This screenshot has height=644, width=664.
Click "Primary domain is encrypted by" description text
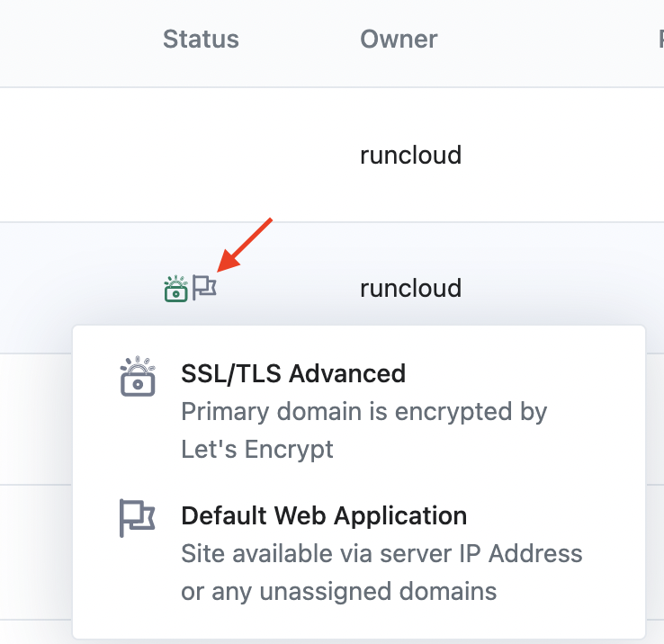(363, 412)
